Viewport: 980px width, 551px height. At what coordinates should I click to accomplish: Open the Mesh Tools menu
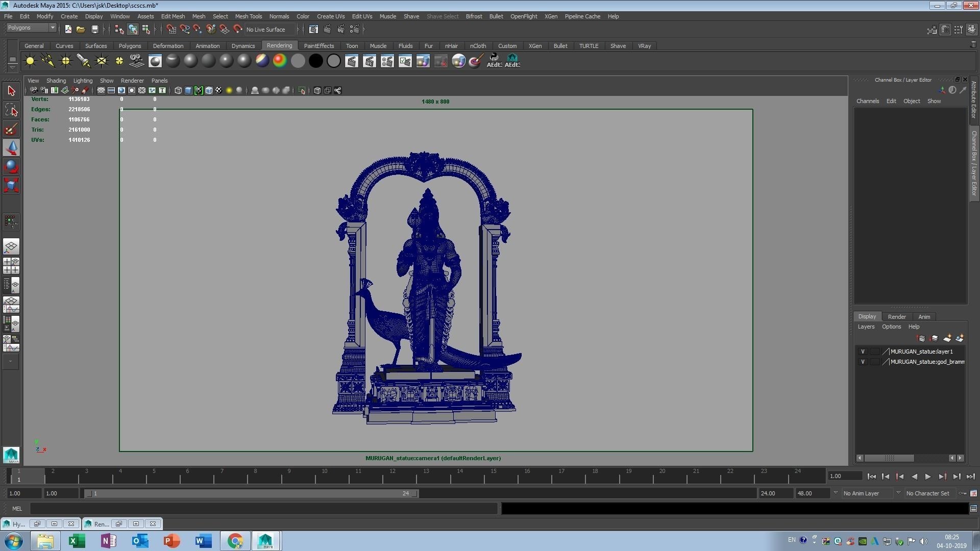[x=248, y=16]
